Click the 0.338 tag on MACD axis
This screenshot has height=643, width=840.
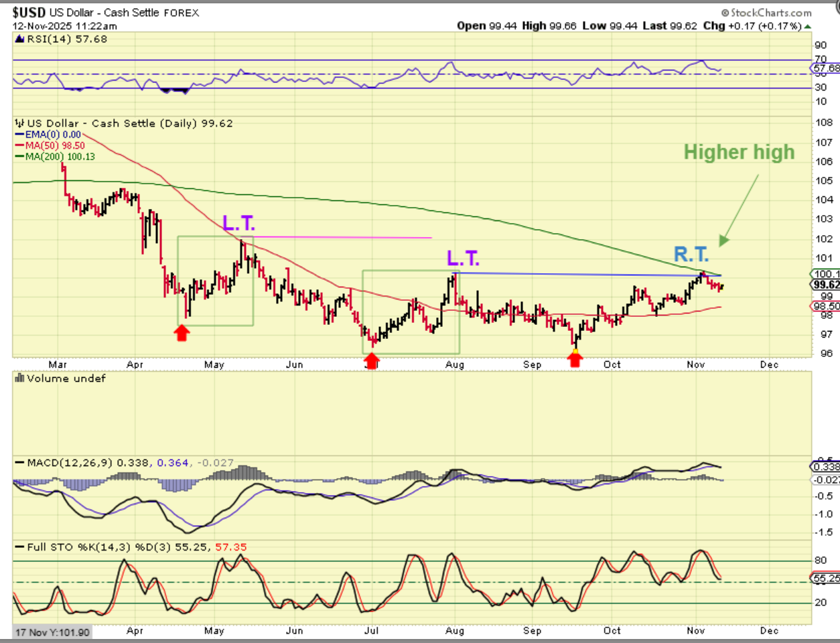click(x=826, y=467)
